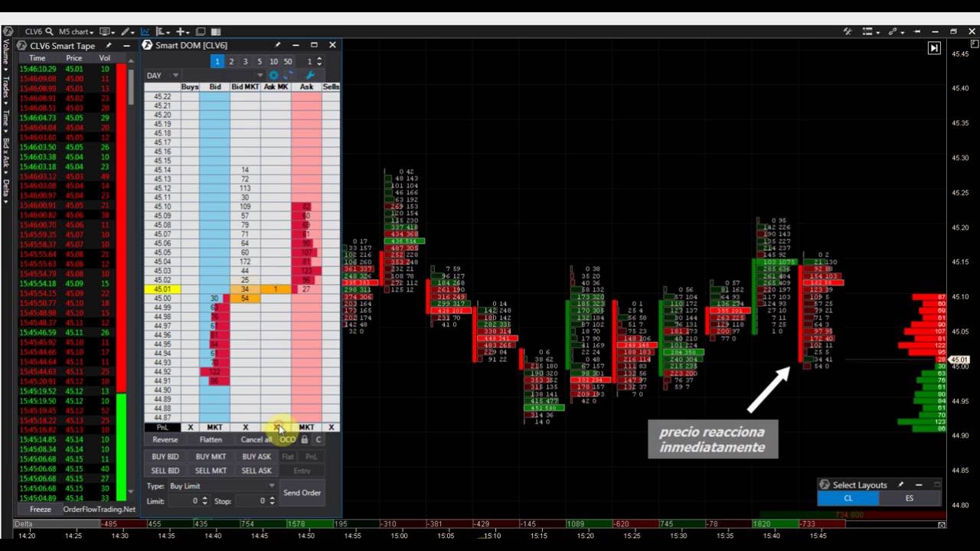980x551 pixels.
Task: Jump to latest bar arrow button
Action: [934, 47]
